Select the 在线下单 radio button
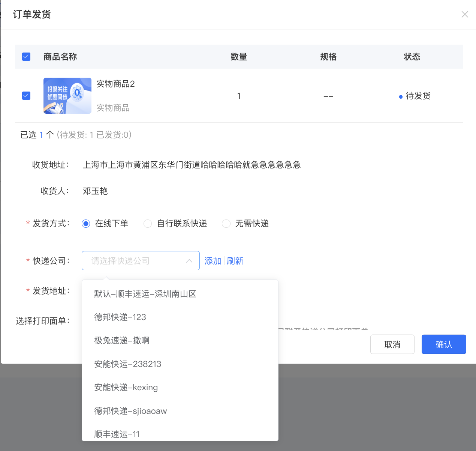 [86, 224]
